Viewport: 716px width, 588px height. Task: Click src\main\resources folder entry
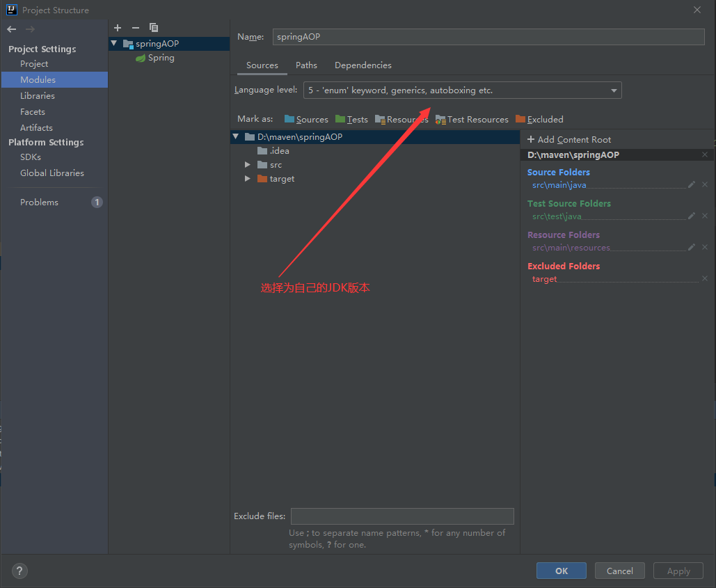coord(571,248)
